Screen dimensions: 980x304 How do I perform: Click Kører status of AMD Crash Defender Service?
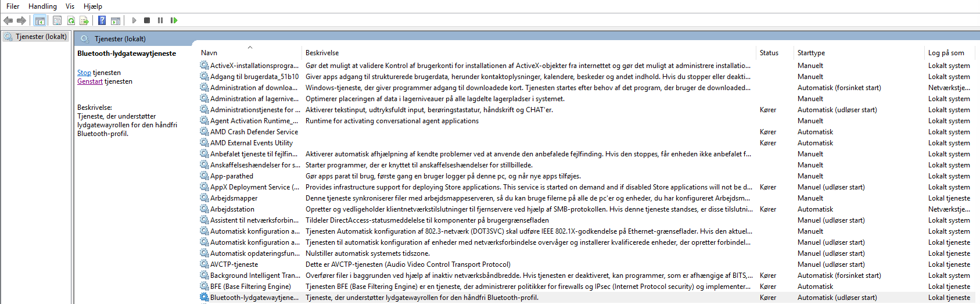tap(767, 132)
